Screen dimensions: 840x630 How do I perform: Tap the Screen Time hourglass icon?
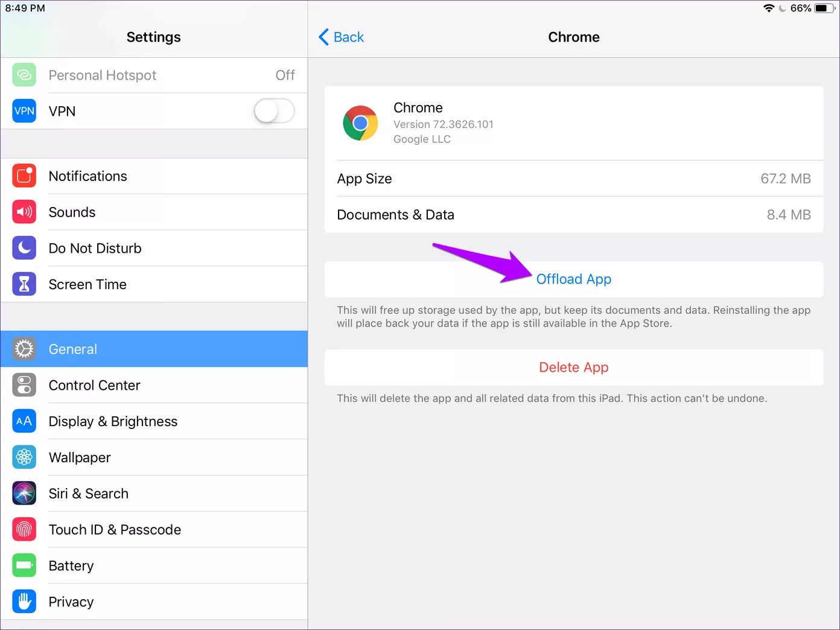(x=24, y=284)
